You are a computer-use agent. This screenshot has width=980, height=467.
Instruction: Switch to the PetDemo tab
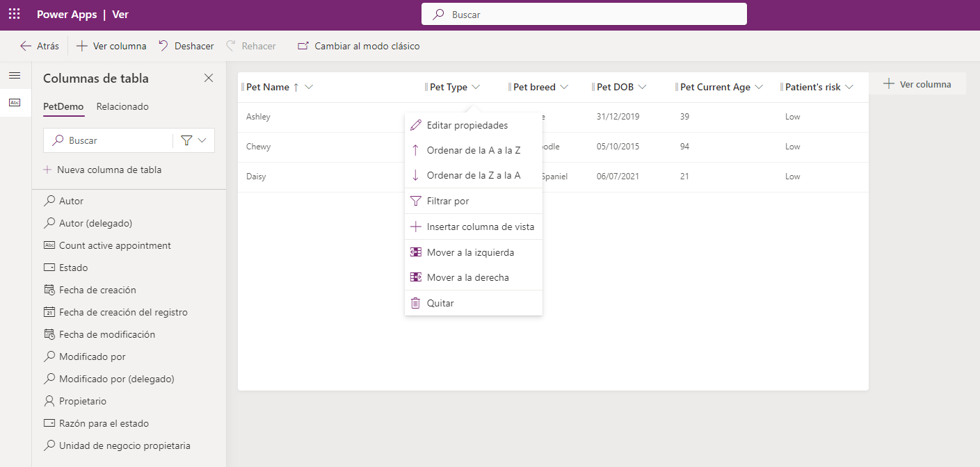click(63, 107)
